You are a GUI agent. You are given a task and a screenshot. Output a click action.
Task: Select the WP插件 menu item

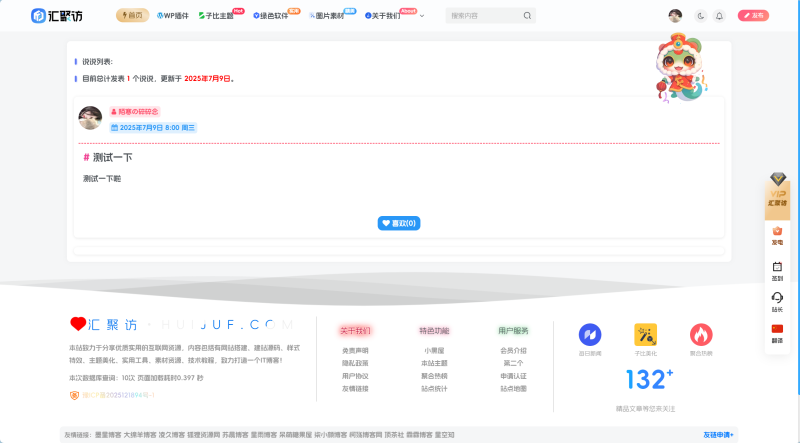[173, 16]
